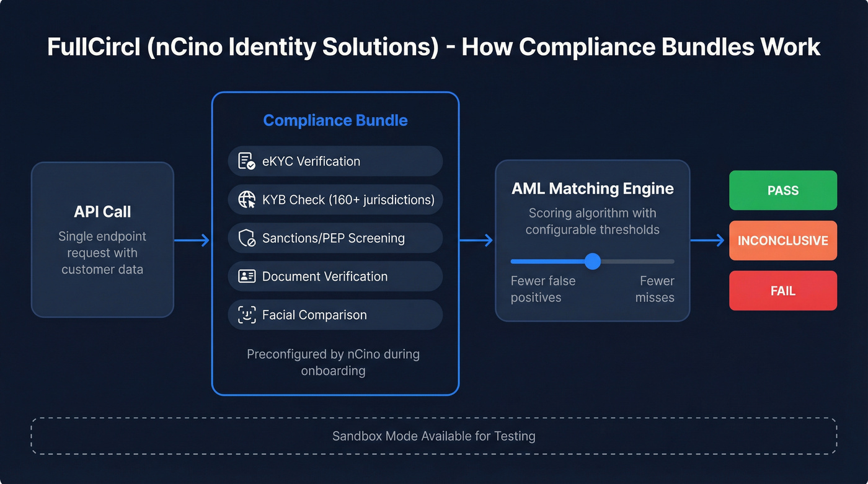
Task: Select the Facial Comparison item
Action: pyautogui.click(x=335, y=315)
